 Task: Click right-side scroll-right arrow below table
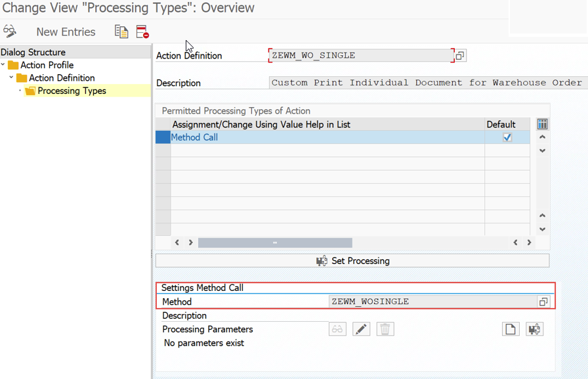529,242
